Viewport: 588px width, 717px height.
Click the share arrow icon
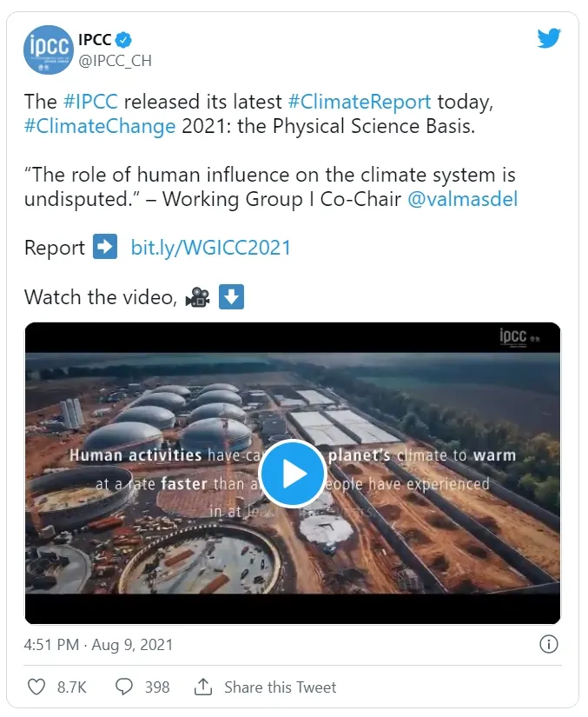(x=203, y=687)
